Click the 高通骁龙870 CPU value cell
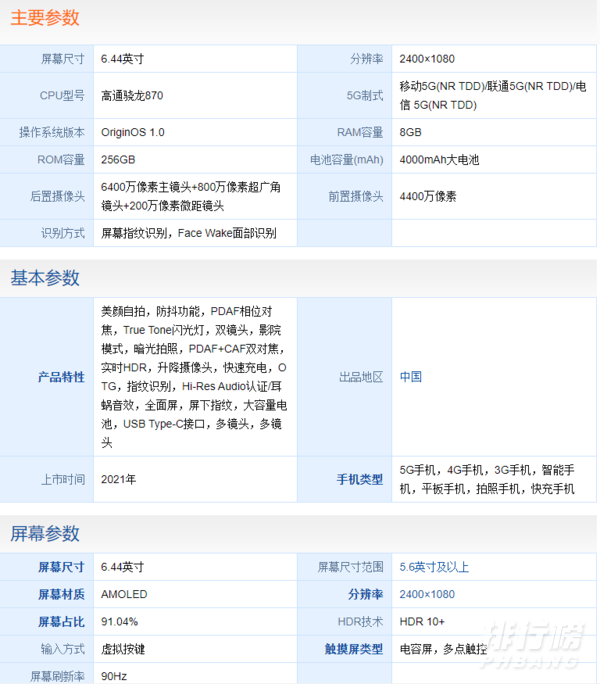The image size is (600, 684). point(132,96)
